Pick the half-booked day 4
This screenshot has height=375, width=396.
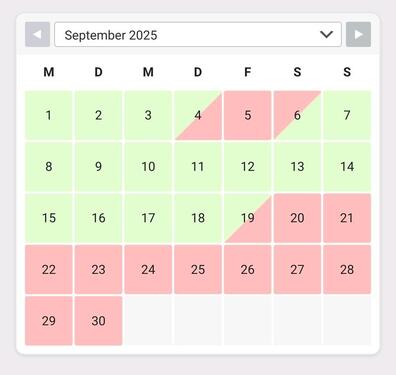198,115
